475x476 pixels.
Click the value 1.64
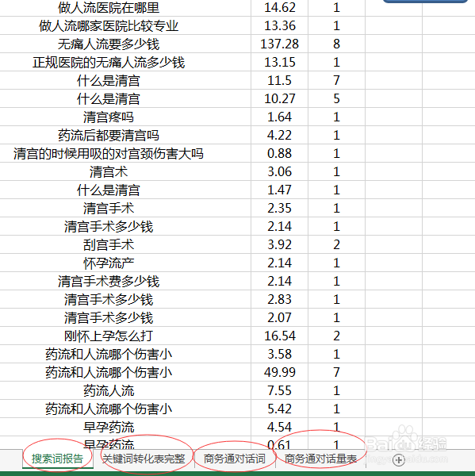tap(280, 117)
